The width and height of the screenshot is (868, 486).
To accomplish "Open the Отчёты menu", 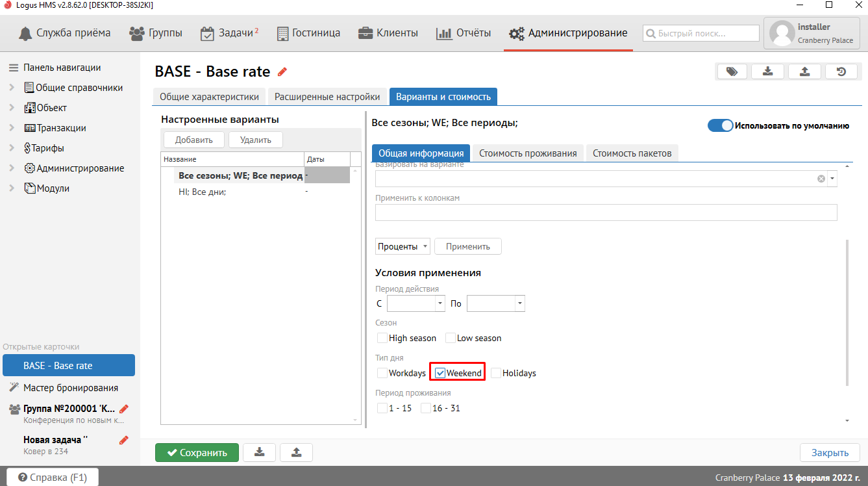I will (464, 33).
